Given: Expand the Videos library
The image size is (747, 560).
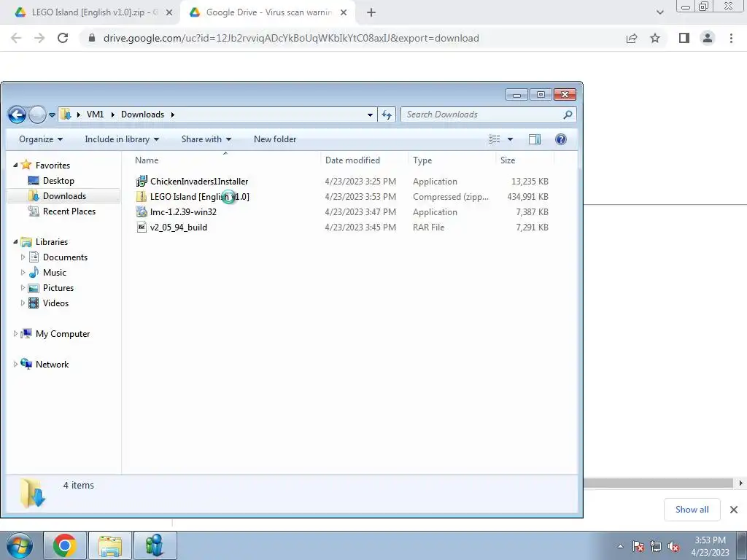Looking at the screenshot, I should click(x=23, y=303).
